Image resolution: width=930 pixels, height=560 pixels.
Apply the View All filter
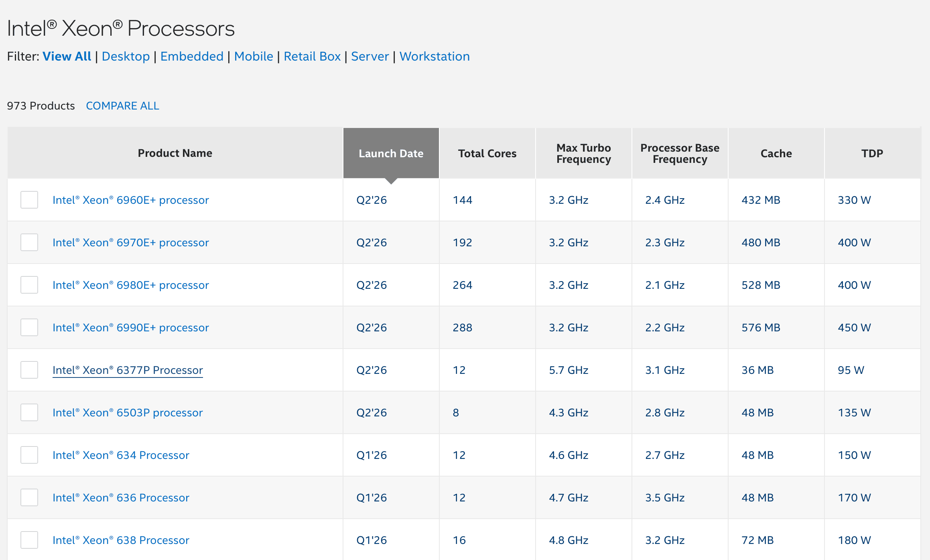click(67, 56)
